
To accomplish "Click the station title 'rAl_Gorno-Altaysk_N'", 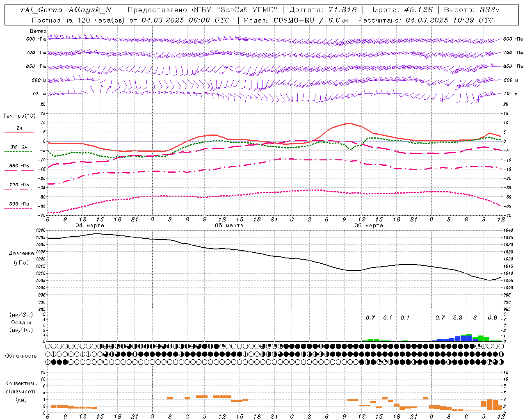I will [x=66, y=10].
